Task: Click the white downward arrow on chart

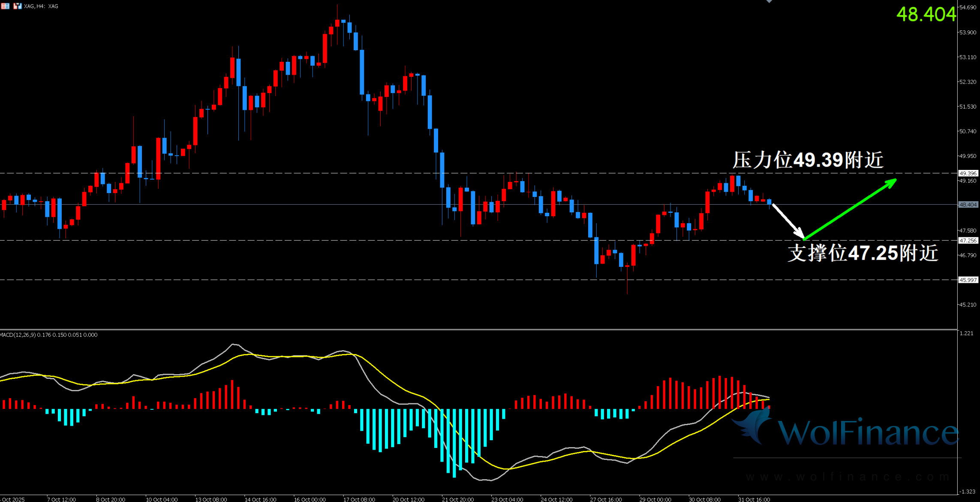Action: point(788,221)
